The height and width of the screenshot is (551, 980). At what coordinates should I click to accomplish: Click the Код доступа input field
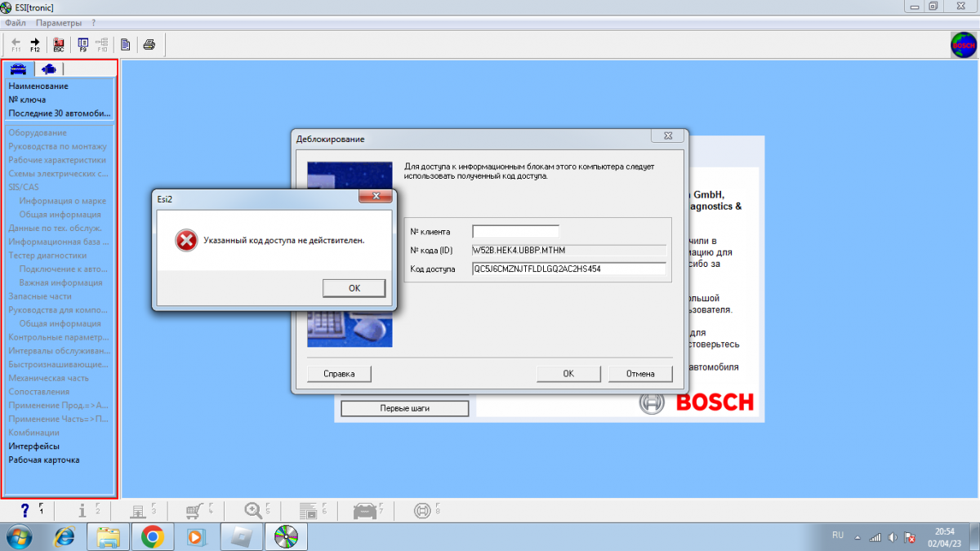568,269
